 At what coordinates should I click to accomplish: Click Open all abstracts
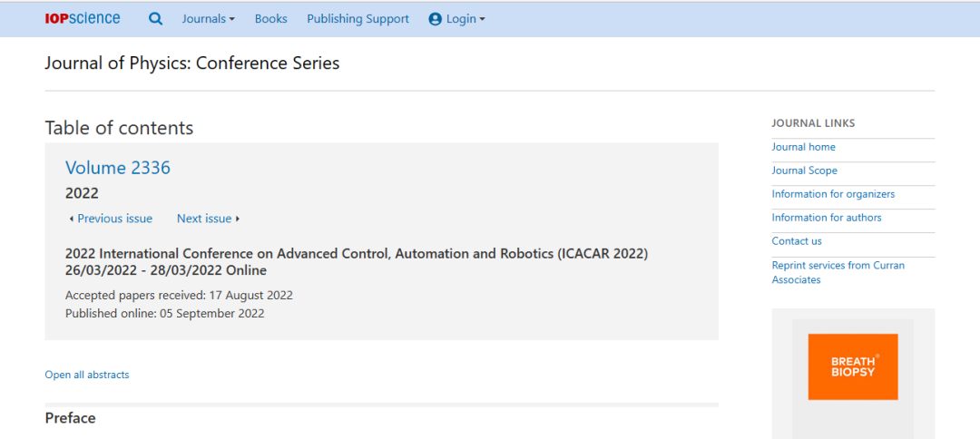(87, 375)
